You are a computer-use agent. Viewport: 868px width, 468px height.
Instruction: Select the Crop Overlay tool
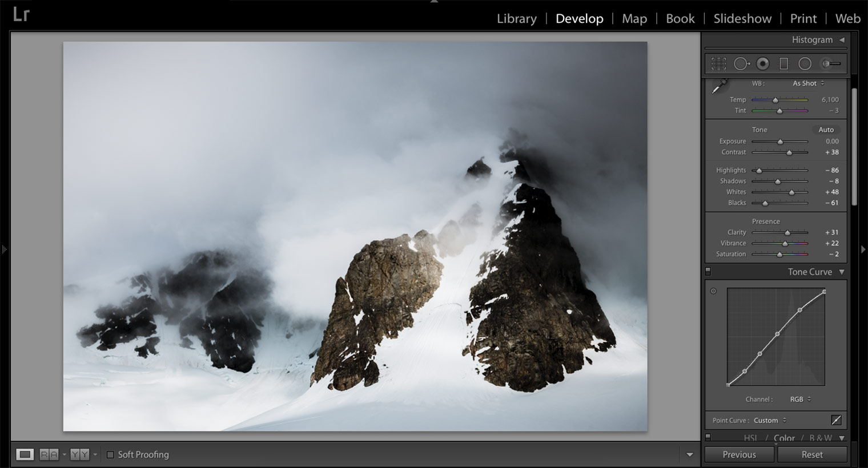pos(718,63)
